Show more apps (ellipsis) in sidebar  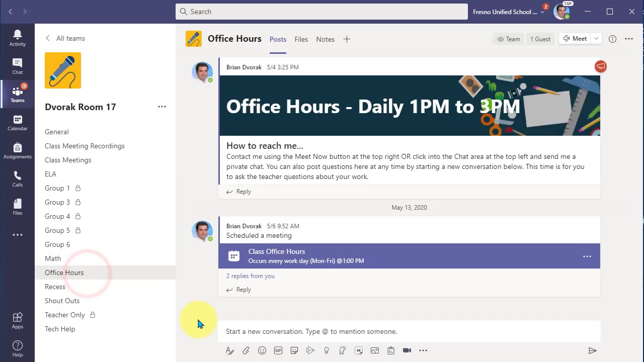click(x=17, y=235)
